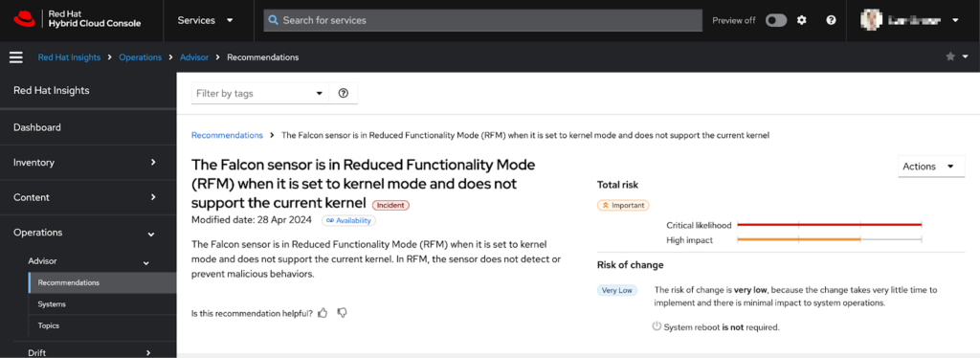Click the Recommendations breadcrumb link above title
This screenshot has width=980, height=358.
[227, 135]
